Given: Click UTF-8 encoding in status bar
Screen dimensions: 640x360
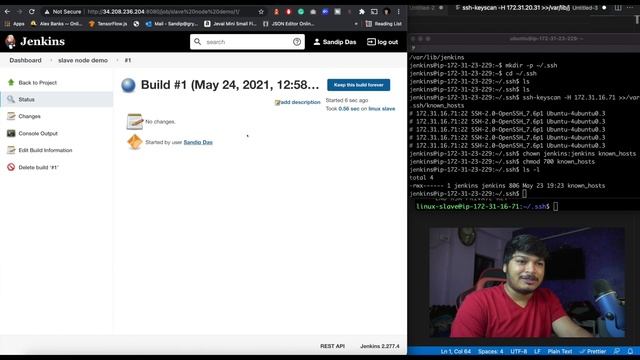Looking at the screenshot, I should click(518, 351).
